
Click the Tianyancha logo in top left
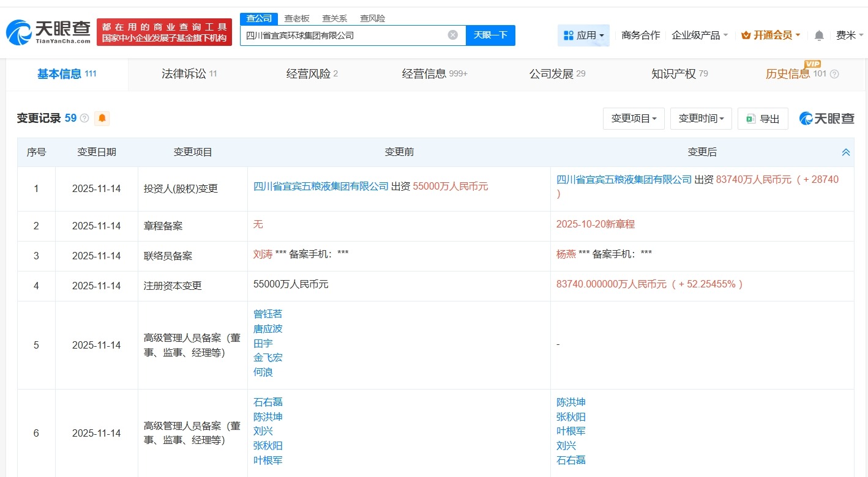pos(49,31)
